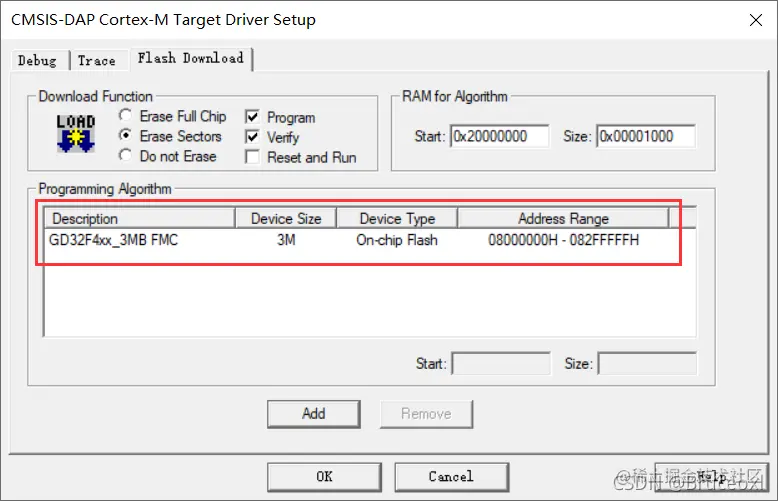This screenshot has height=501, width=778.
Task: Switch to the Trace tab
Action: (x=97, y=61)
